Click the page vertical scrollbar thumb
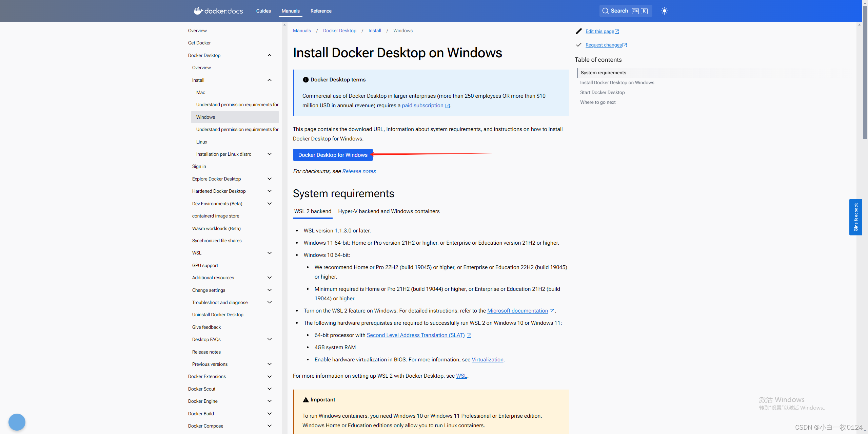The height and width of the screenshot is (434, 868). 865,72
